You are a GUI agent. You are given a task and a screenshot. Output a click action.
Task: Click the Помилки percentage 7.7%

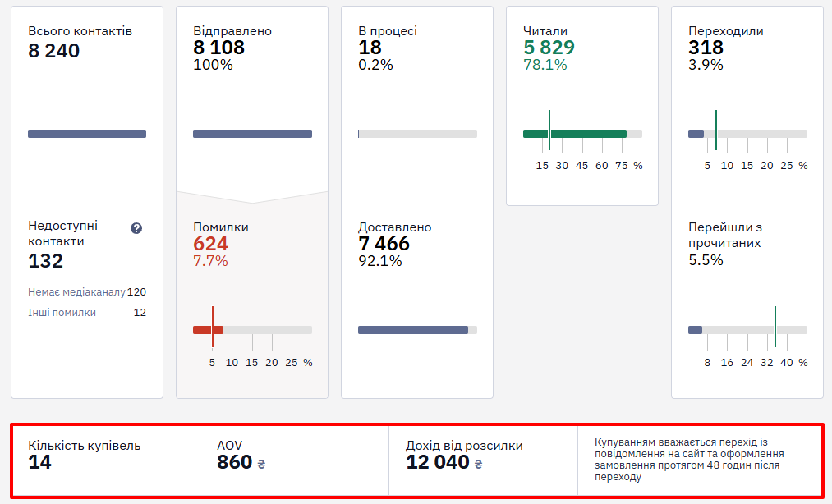210,261
